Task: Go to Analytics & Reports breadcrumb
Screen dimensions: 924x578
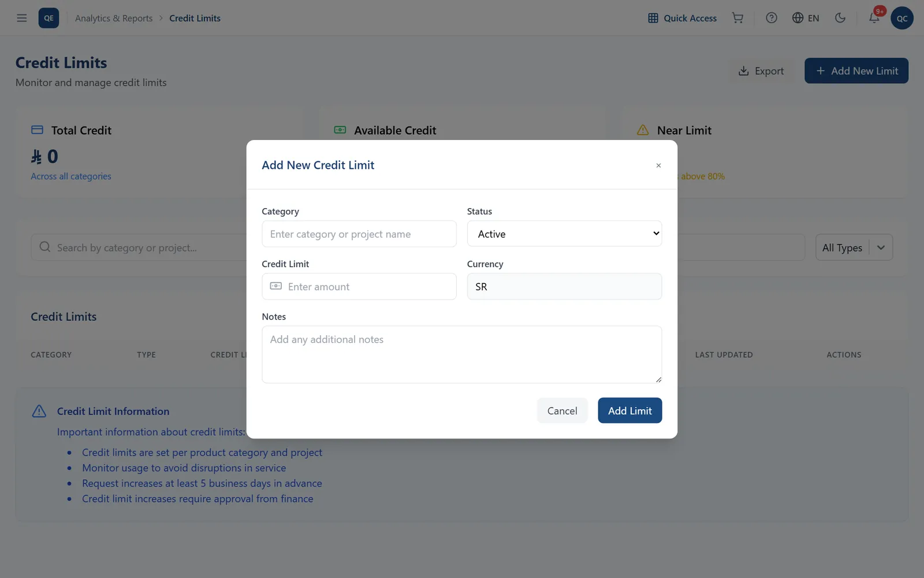Action: point(114,18)
